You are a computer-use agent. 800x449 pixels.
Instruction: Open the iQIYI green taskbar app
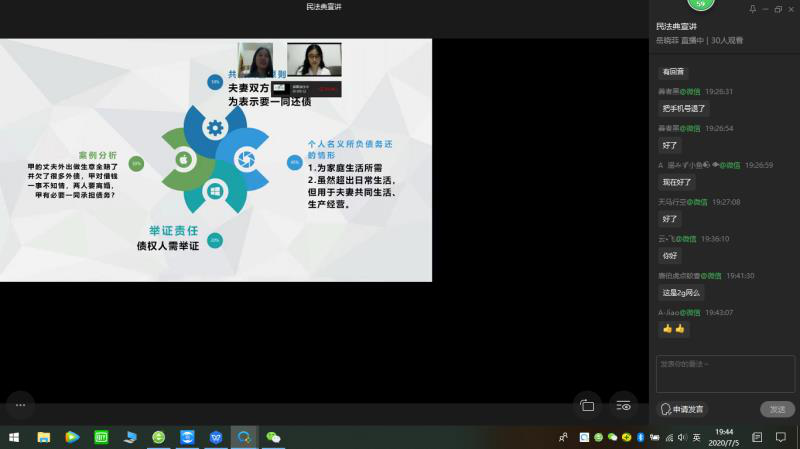[101, 437]
